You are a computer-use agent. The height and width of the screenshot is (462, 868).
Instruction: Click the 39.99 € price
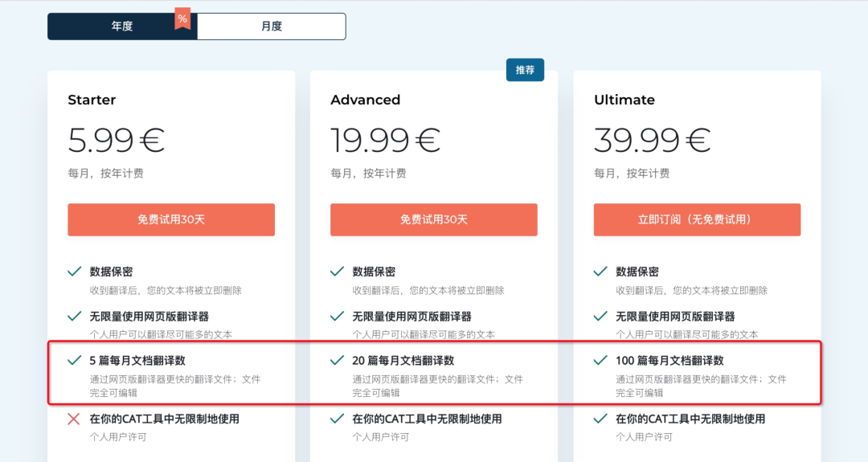652,140
